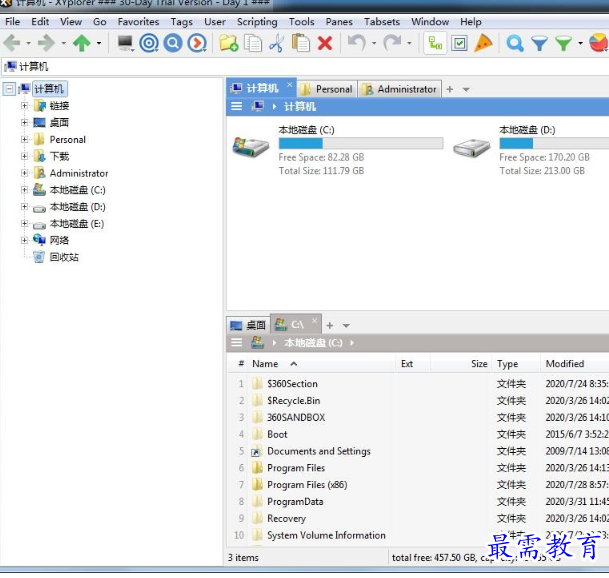Open the Tools menu
Screen dimensions: 609x578
pos(301,22)
